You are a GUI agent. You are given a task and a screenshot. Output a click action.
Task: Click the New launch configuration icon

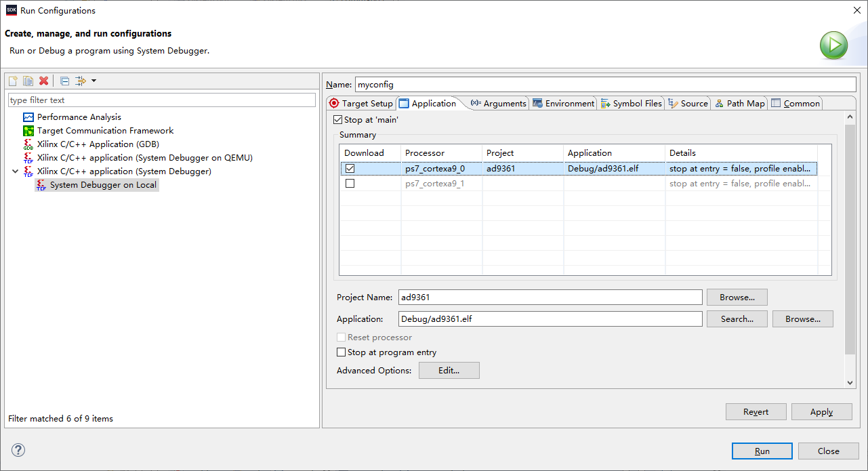pos(13,81)
